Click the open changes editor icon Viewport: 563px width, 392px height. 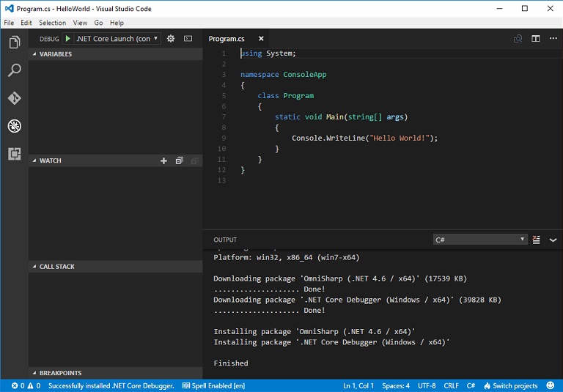coord(518,38)
